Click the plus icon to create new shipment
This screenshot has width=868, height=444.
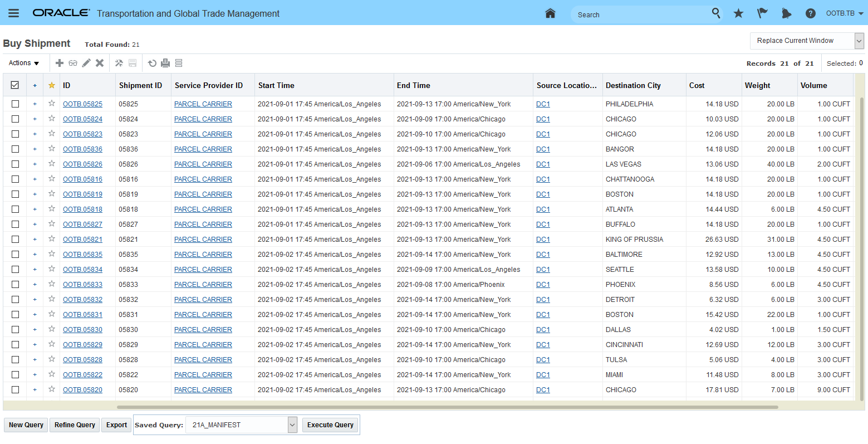click(x=60, y=63)
